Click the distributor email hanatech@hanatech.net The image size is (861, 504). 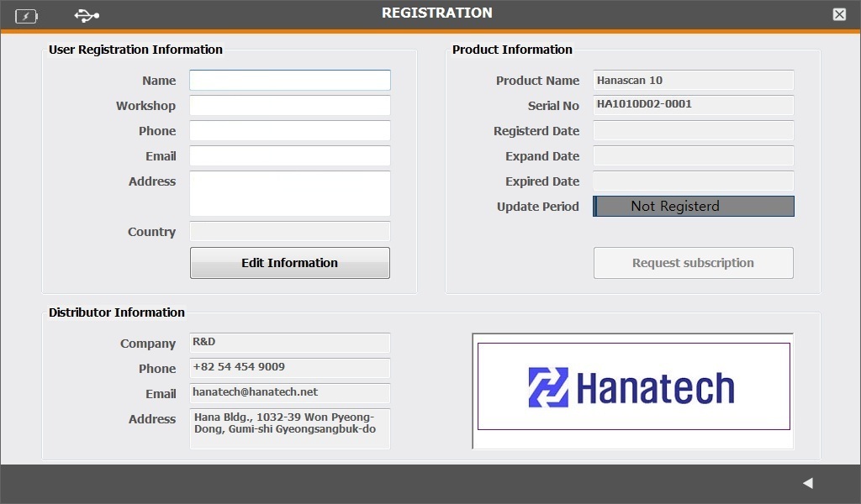pyautogui.click(x=290, y=393)
